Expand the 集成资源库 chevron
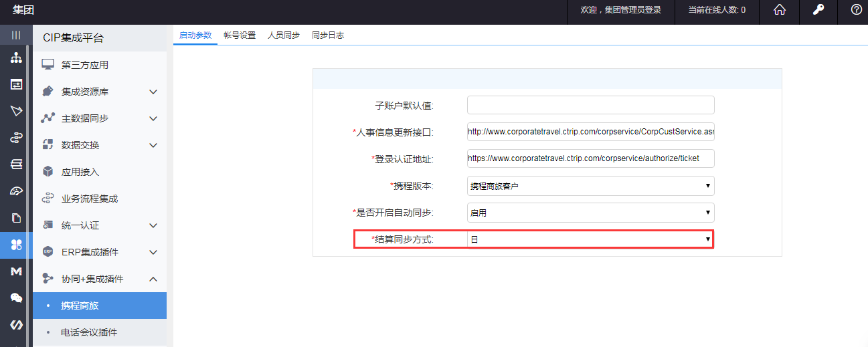This screenshot has width=868, height=347. tap(153, 92)
